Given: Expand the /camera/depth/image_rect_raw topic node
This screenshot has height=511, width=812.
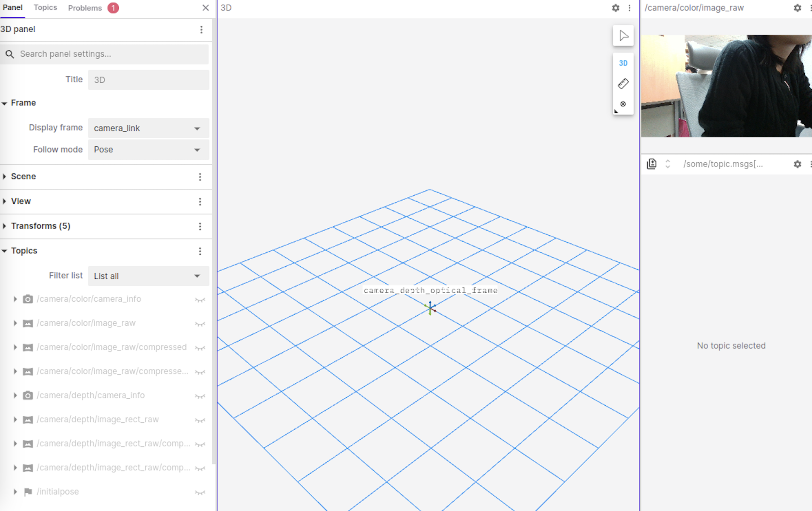Looking at the screenshot, I should coord(15,420).
